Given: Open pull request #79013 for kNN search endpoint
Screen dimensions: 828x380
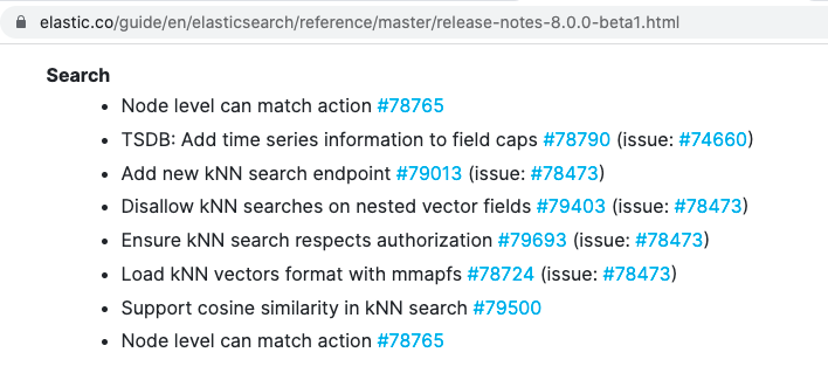Looking at the screenshot, I should 429,173.
